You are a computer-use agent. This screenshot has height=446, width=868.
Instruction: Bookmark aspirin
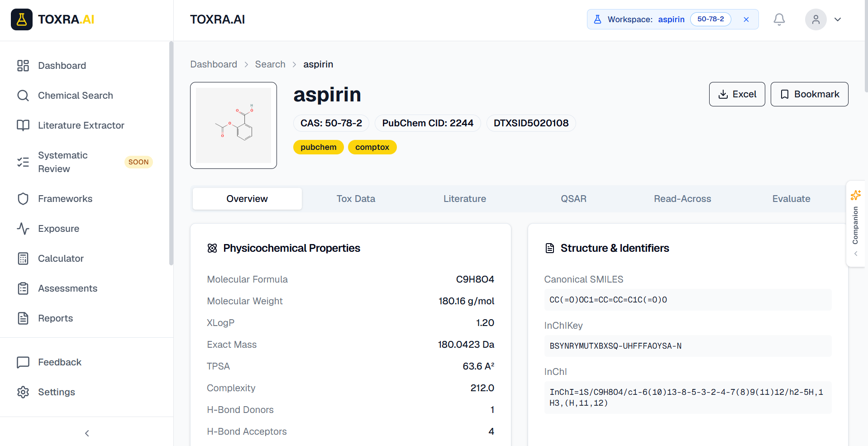click(810, 94)
